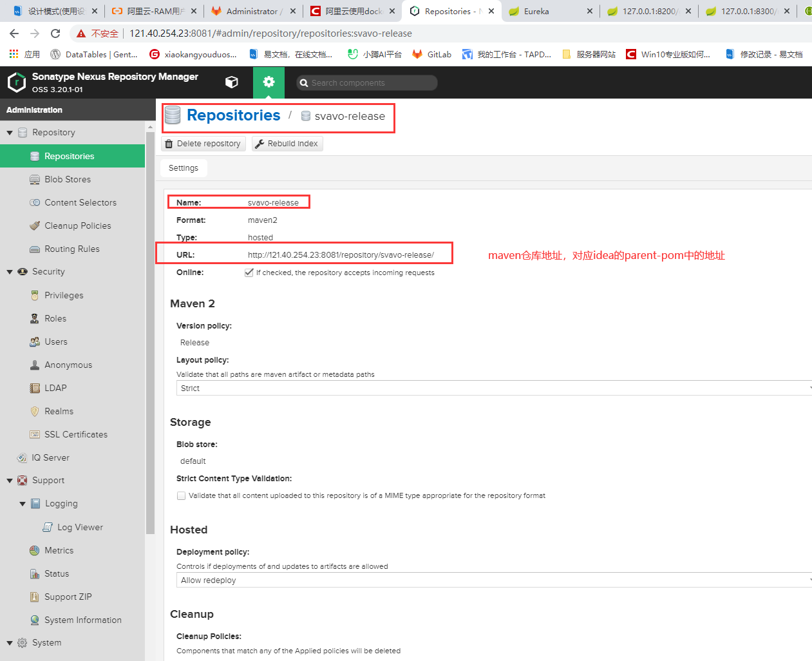Click the Roles person icon
Viewport: 812px width, 661px height.
tap(35, 319)
